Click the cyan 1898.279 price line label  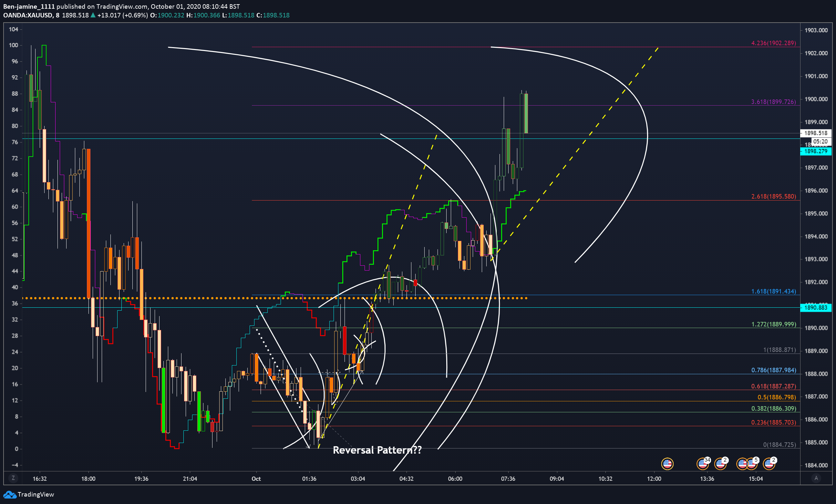pyautogui.click(x=816, y=151)
